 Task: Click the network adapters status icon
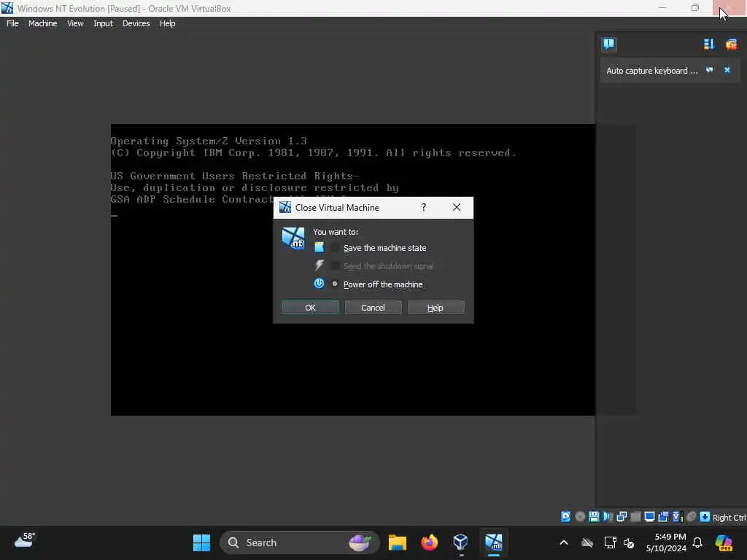coord(622,517)
